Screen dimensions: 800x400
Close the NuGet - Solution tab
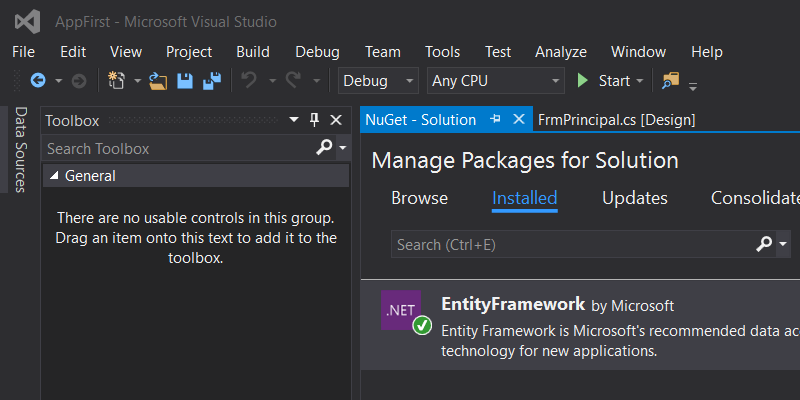pos(518,119)
